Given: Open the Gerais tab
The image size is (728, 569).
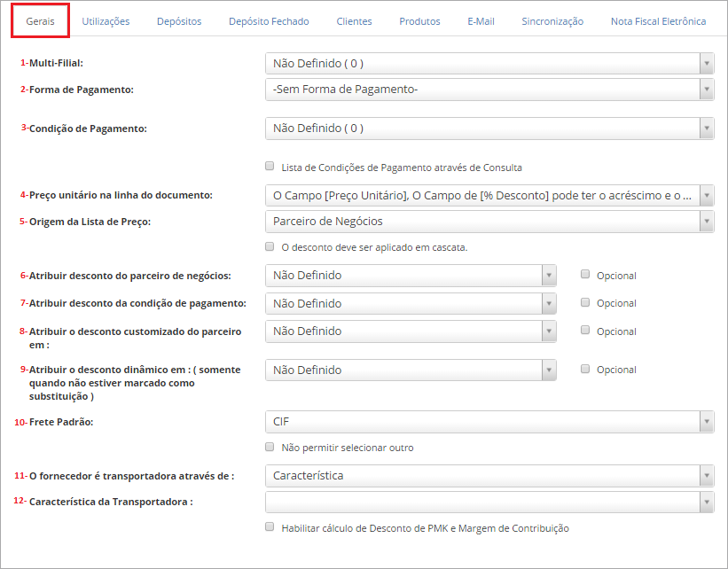Looking at the screenshot, I should coord(41,21).
